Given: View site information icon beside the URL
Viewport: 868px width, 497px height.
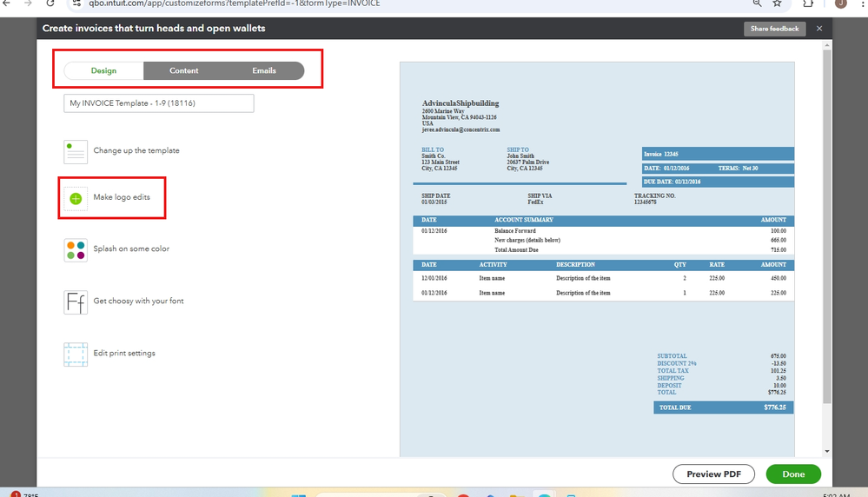Looking at the screenshot, I should [77, 3].
